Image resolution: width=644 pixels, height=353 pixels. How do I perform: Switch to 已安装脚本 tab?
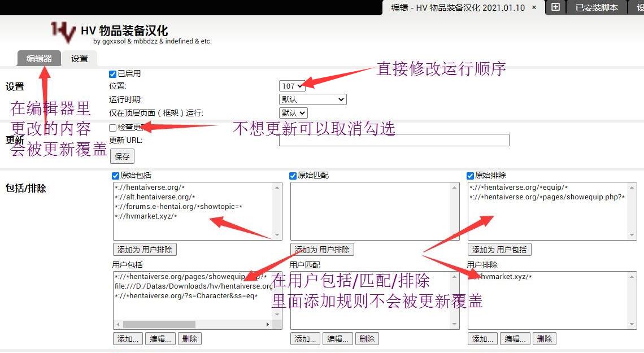coord(597,7)
